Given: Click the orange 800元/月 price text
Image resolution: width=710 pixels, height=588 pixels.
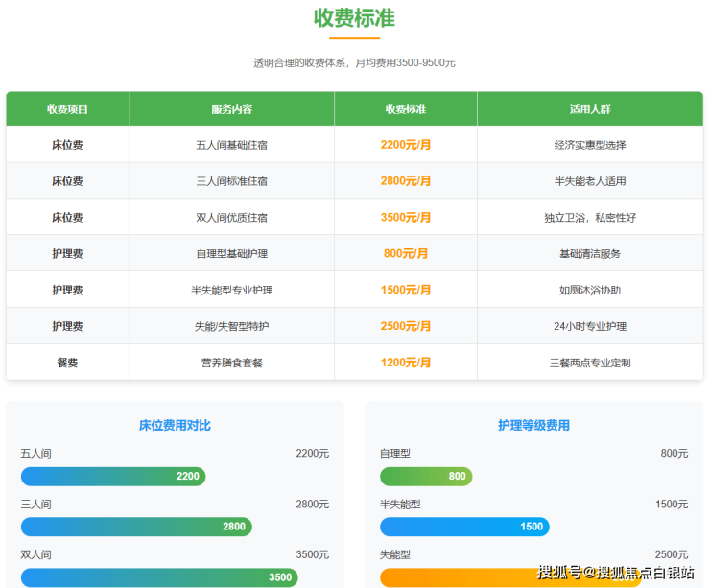Looking at the screenshot, I should click(x=406, y=254).
